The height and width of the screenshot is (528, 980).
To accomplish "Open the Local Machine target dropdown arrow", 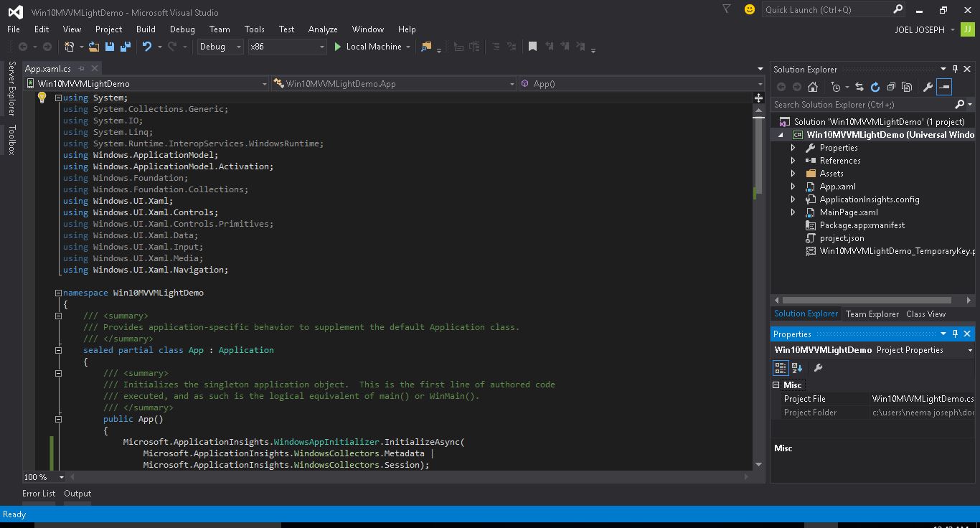I will coord(408,47).
